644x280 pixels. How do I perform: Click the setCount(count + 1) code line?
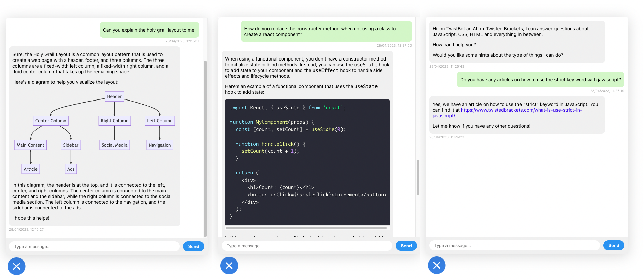tap(270, 151)
